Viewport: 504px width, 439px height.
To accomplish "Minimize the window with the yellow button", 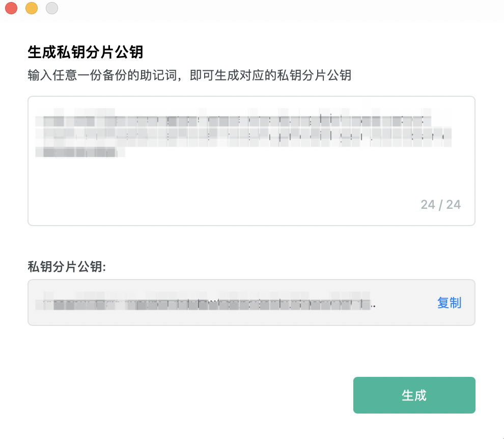I will (x=32, y=8).
